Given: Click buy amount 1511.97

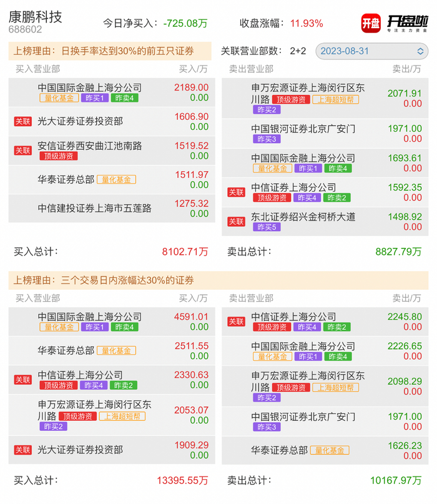Looking at the screenshot, I should (x=192, y=174).
